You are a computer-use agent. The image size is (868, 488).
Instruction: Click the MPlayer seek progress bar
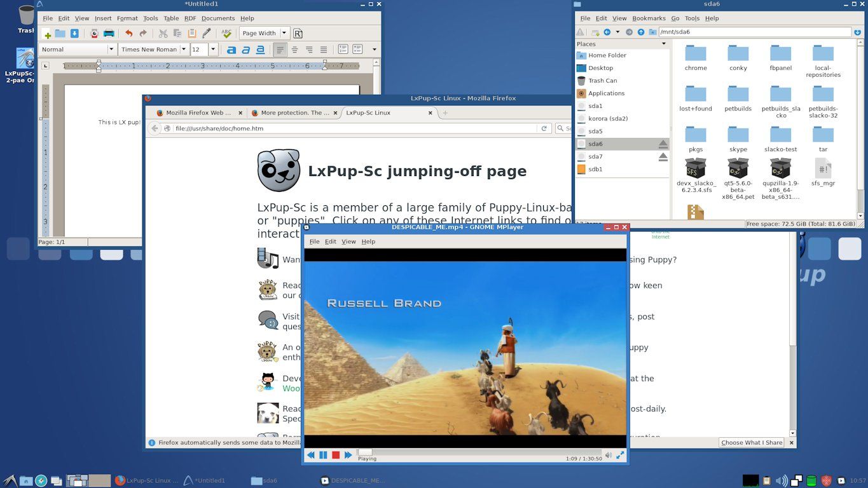click(x=445, y=452)
